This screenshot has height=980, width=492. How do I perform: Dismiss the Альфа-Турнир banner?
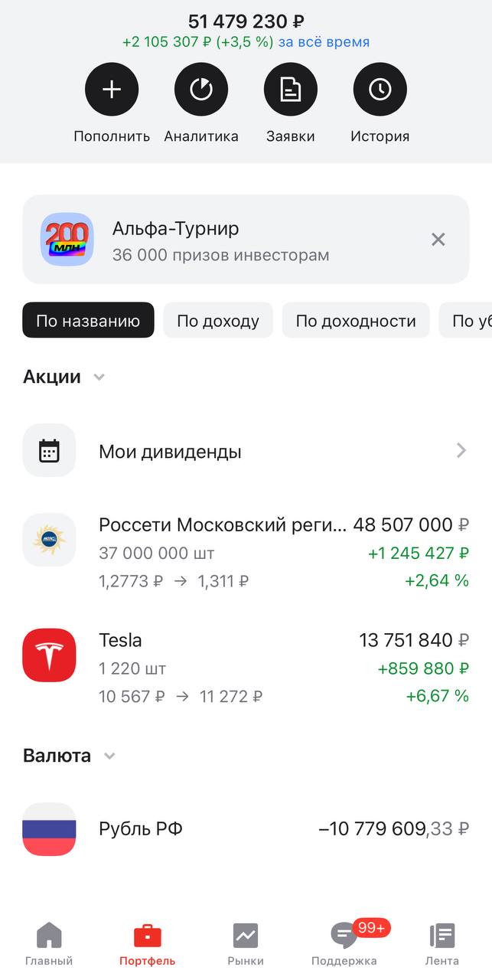tap(438, 240)
